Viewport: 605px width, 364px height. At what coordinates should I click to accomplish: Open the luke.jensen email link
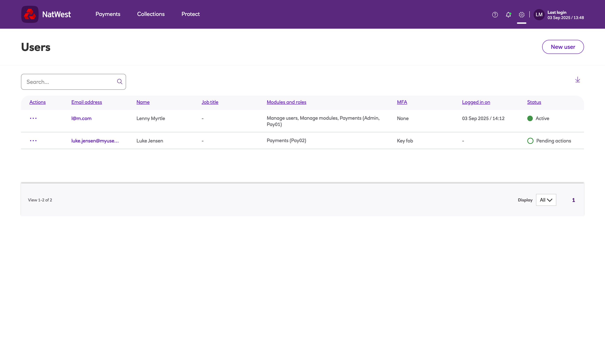[95, 141]
